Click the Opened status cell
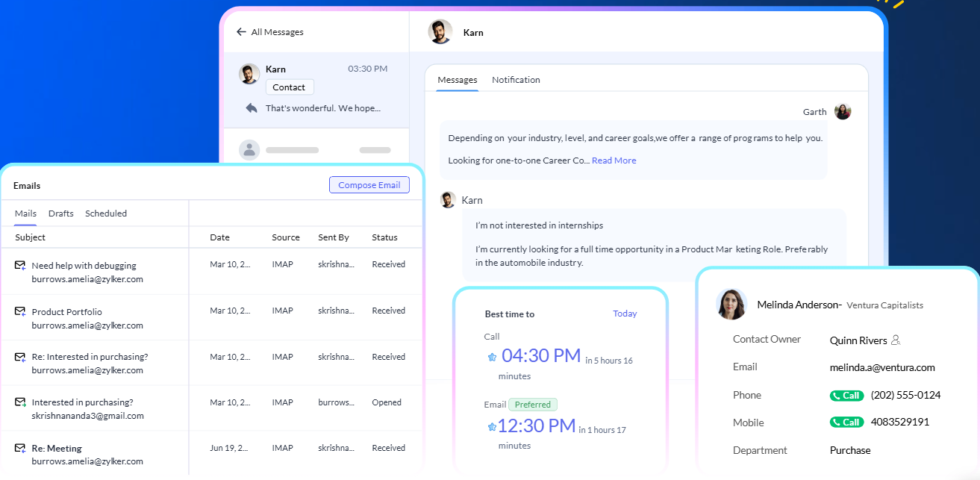This screenshot has width=980, height=480. 387,402
